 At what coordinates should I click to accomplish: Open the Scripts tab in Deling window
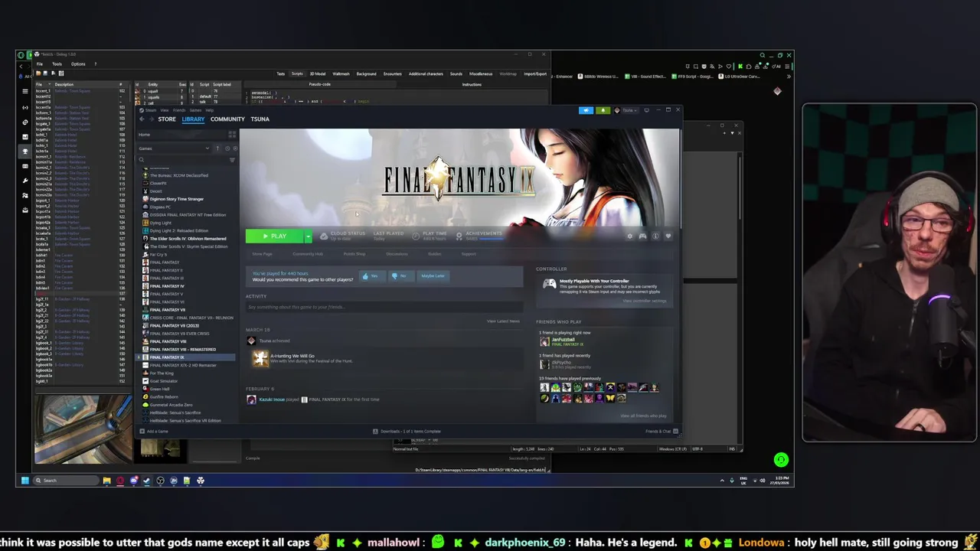tap(297, 74)
